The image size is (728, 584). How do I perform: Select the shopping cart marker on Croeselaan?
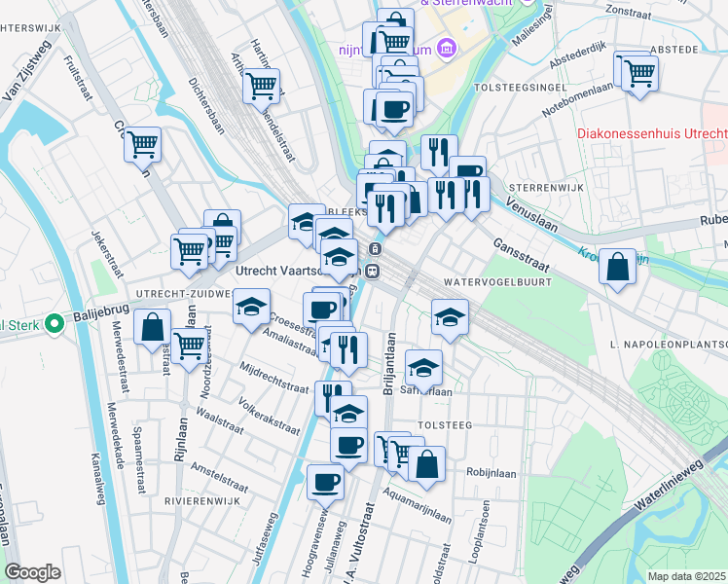tap(142, 144)
